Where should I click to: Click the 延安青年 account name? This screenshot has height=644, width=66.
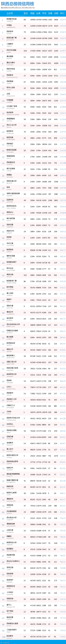click(x=10, y=636)
